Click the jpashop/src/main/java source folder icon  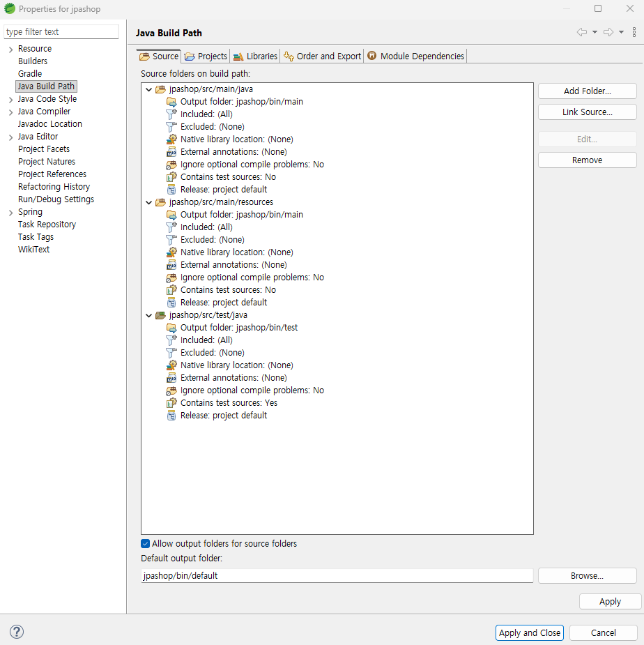pyautogui.click(x=160, y=89)
